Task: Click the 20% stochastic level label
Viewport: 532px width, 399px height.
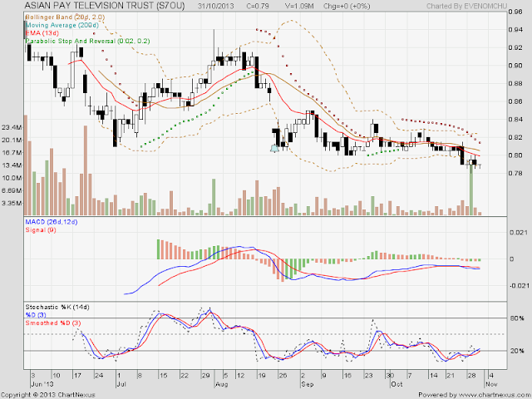Action: point(517,351)
